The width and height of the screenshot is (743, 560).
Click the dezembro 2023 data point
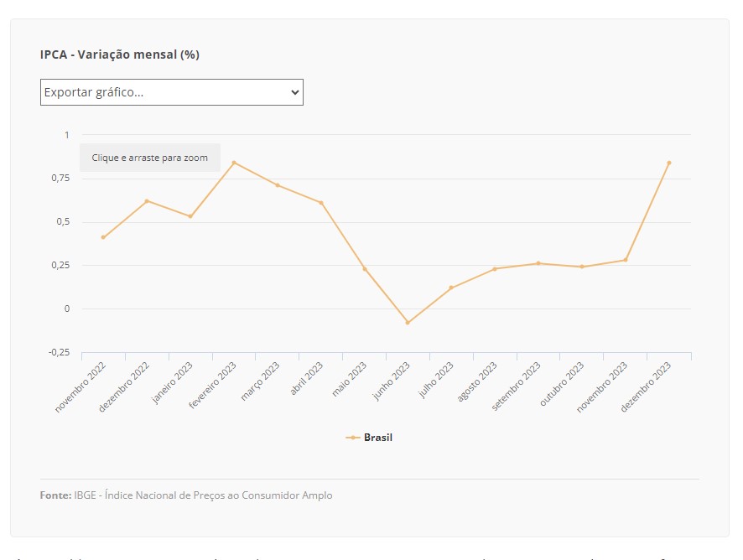pos(669,163)
